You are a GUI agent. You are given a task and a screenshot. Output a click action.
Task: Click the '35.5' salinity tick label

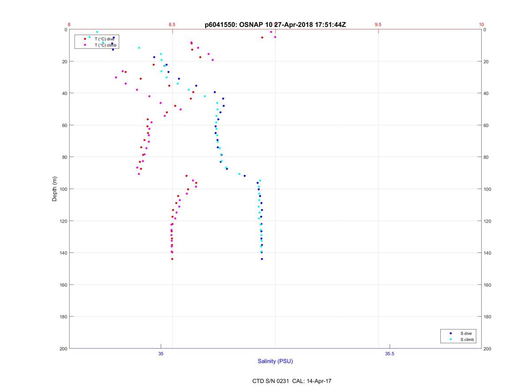click(x=390, y=353)
